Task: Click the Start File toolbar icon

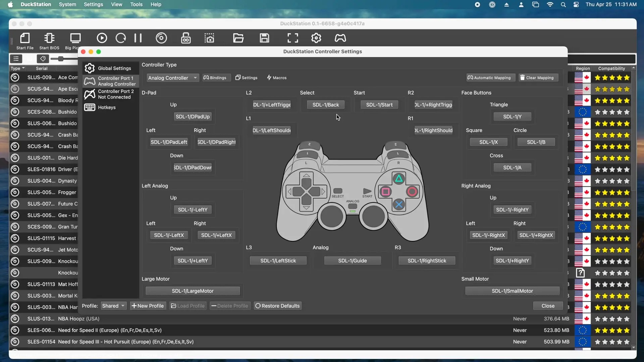Action: 25,41
